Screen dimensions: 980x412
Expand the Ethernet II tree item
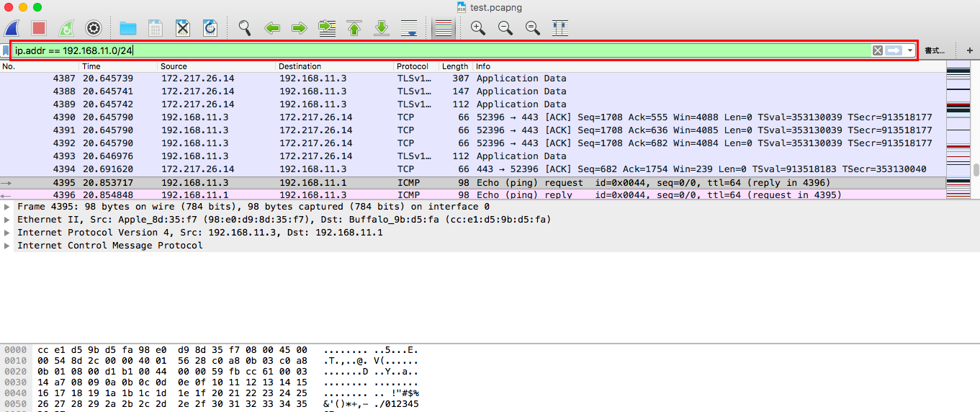[7, 220]
